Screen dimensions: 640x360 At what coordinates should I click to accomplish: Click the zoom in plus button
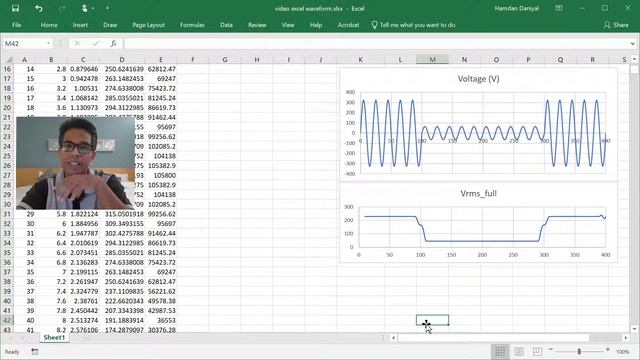point(608,350)
